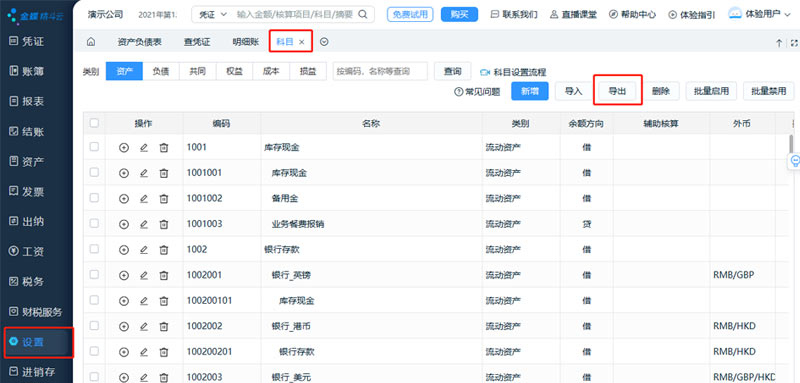Screen dimensions: 800x383
Task: Expand the tab list dropdown arrow
Action: pyautogui.click(x=324, y=42)
